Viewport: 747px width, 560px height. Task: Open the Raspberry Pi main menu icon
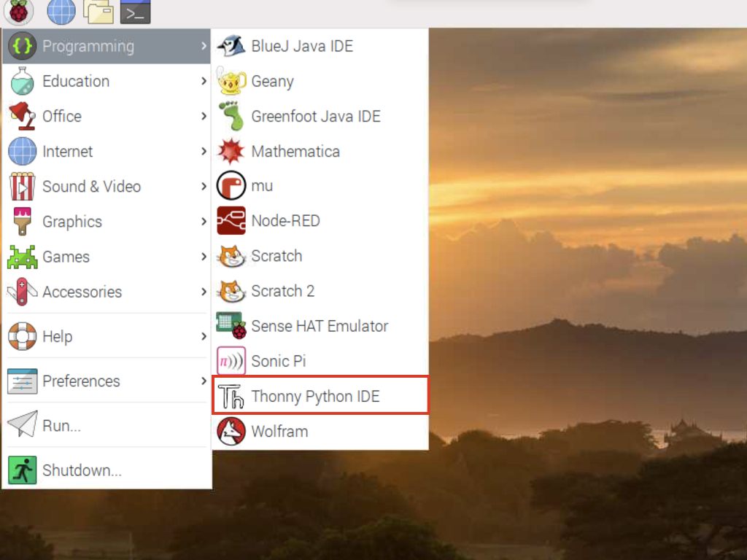(18, 12)
